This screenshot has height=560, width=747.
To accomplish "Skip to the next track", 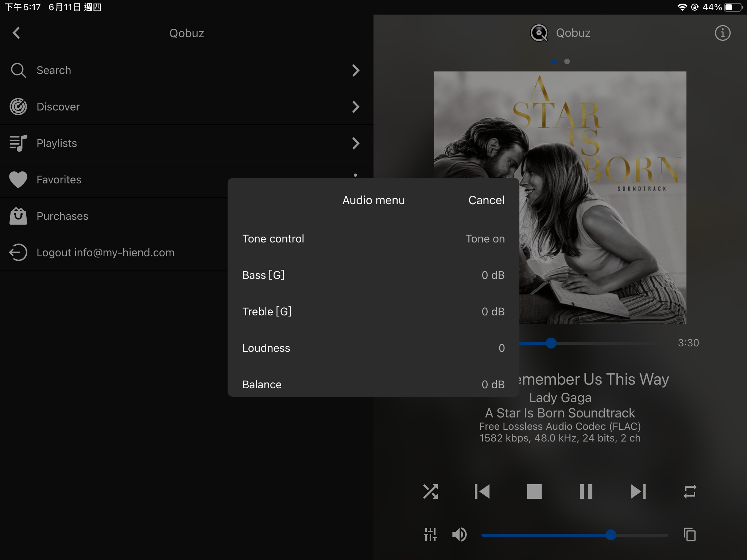I will coord(638,491).
